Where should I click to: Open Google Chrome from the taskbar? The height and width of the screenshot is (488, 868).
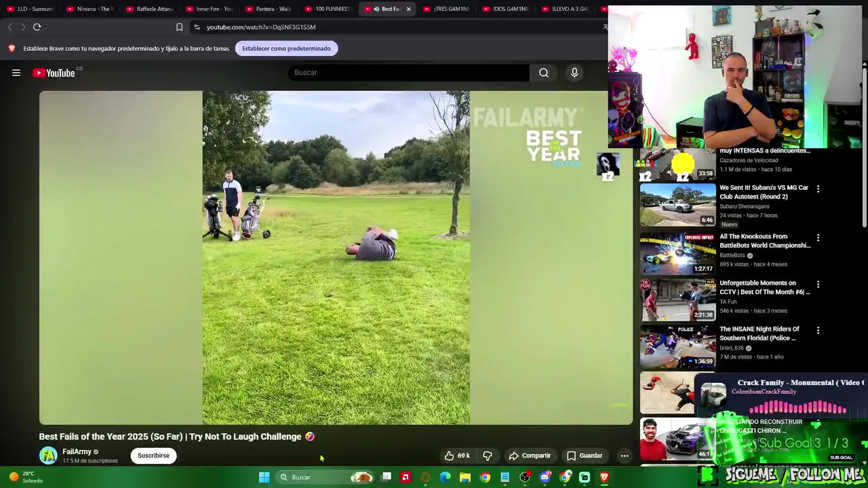pos(485,477)
